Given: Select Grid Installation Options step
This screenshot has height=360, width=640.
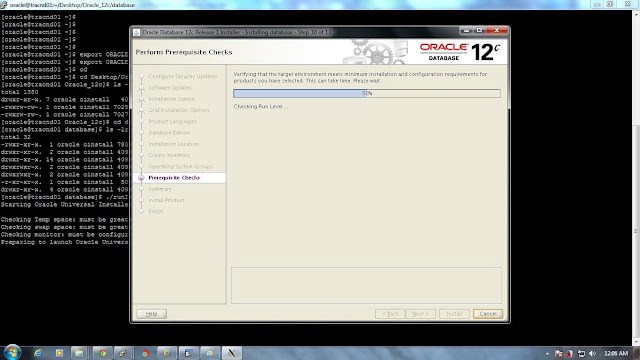Looking at the screenshot, I should tap(179, 110).
